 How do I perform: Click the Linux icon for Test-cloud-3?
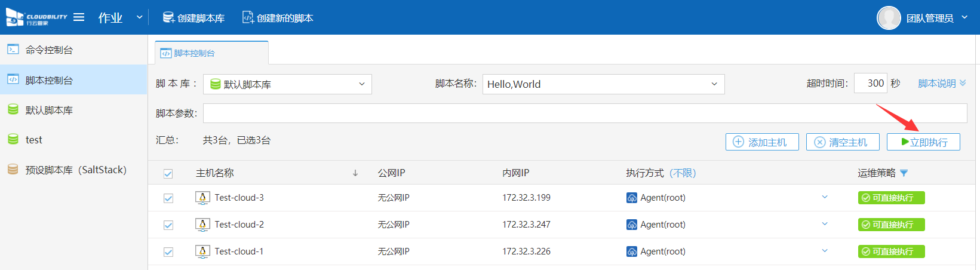click(x=202, y=198)
